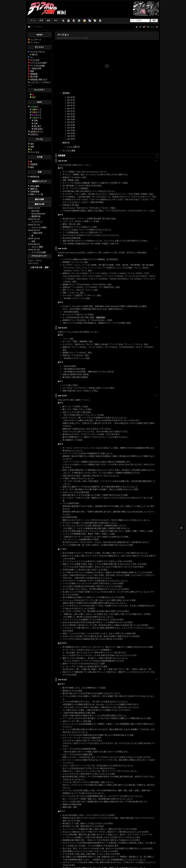Click the anchor link icon beside ver 0.13
The width and height of the screenshot is (186, 868).
[156, 396]
